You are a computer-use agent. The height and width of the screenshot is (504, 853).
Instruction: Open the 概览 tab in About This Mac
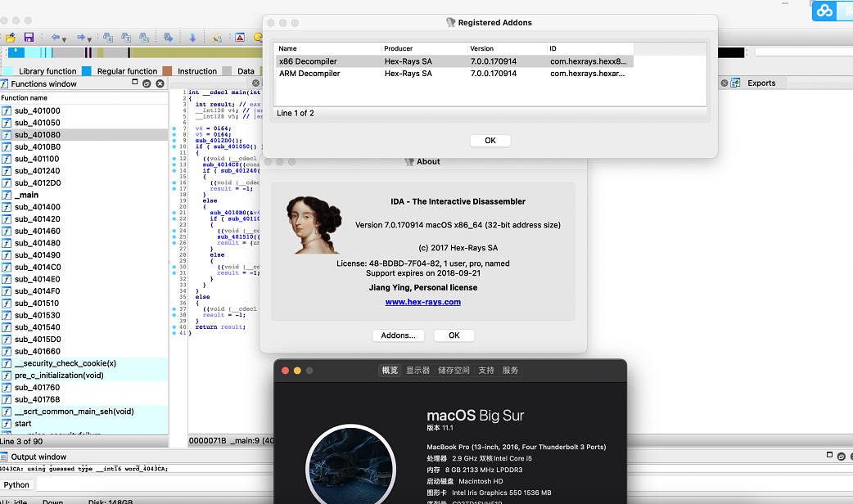(x=390, y=371)
